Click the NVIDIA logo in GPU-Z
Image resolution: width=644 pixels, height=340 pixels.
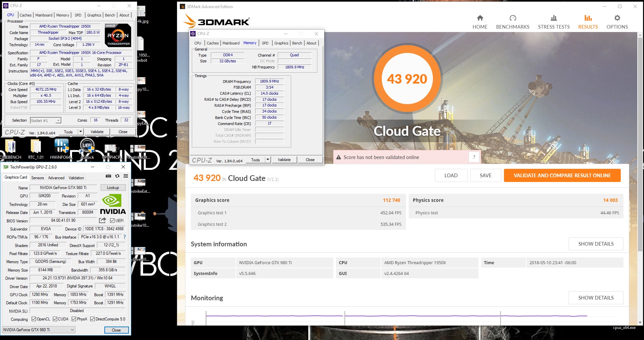click(x=113, y=204)
